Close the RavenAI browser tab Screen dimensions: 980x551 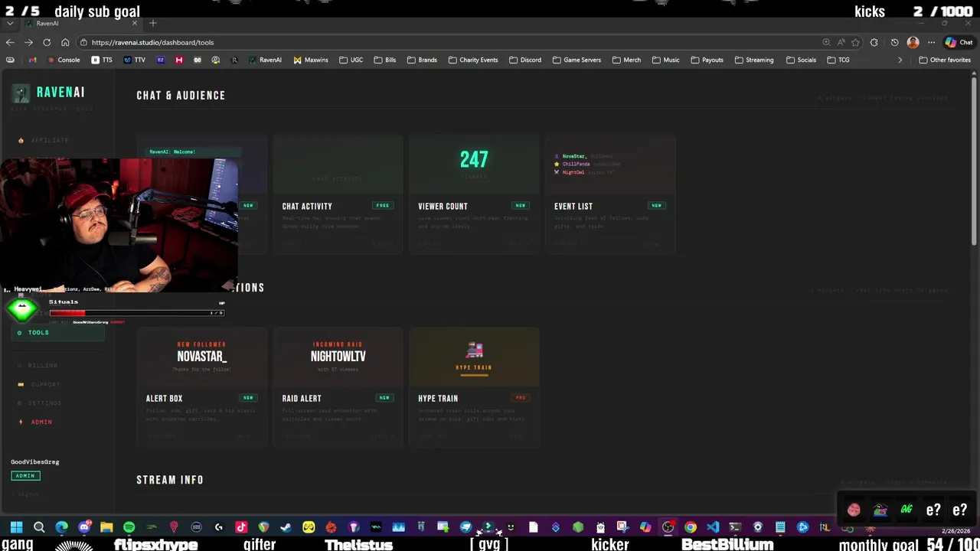click(x=135, y=23)
